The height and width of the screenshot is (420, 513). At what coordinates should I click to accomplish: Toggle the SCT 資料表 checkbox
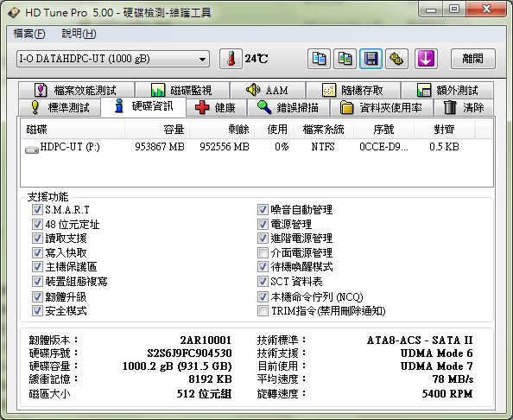point(263,281)
